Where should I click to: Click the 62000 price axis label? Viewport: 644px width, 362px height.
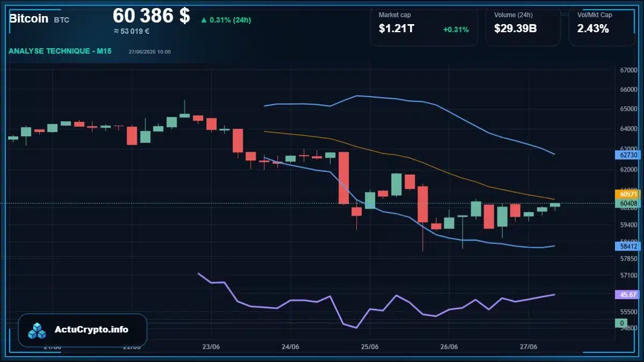pyautogui.click(x=628, y=169)
